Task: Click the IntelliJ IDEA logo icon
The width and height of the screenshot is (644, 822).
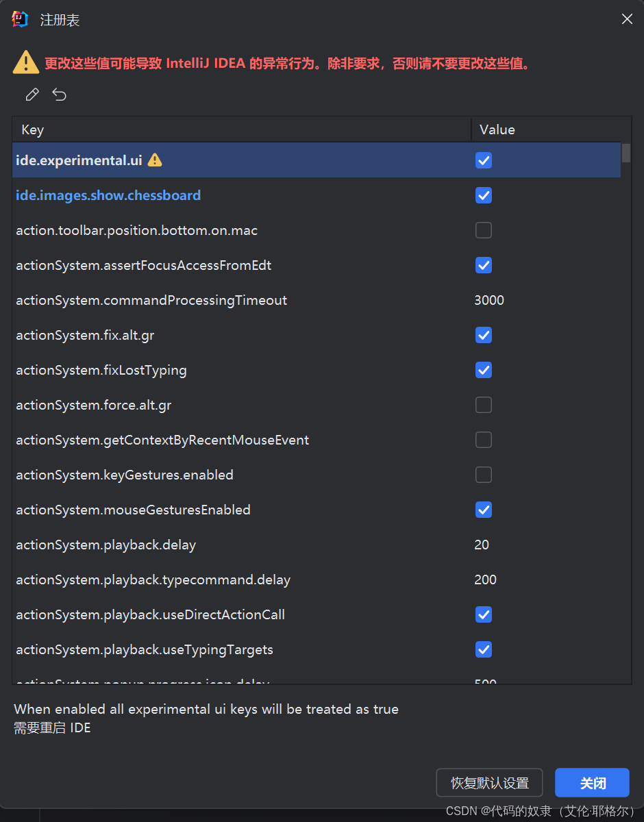Action: pyautogui.click(x=20, y=19)
